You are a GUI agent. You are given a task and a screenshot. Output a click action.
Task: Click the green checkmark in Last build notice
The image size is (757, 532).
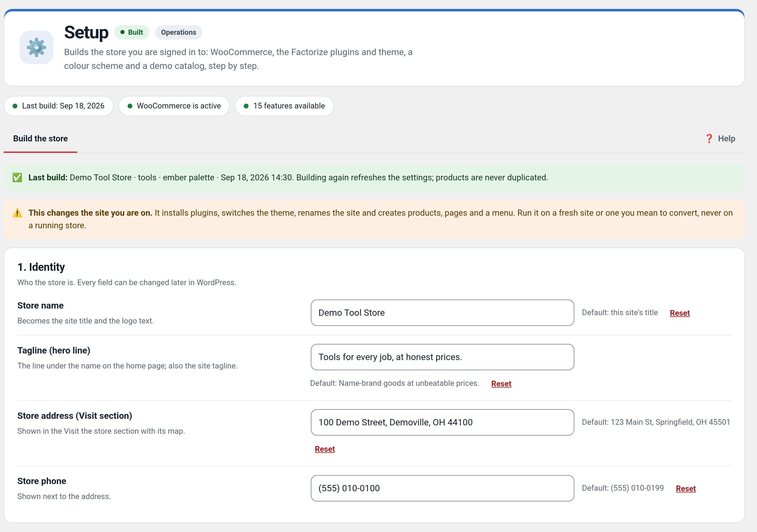[x=17, y=177]
